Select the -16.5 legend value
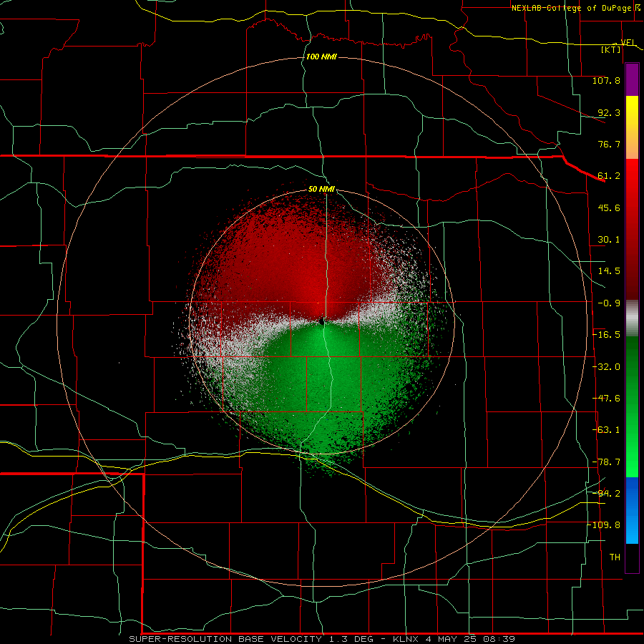 (x=606, y=335)
